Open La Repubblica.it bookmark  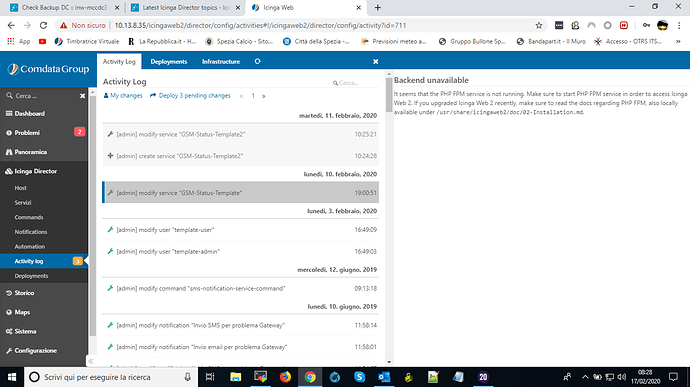tap(162, 41)
